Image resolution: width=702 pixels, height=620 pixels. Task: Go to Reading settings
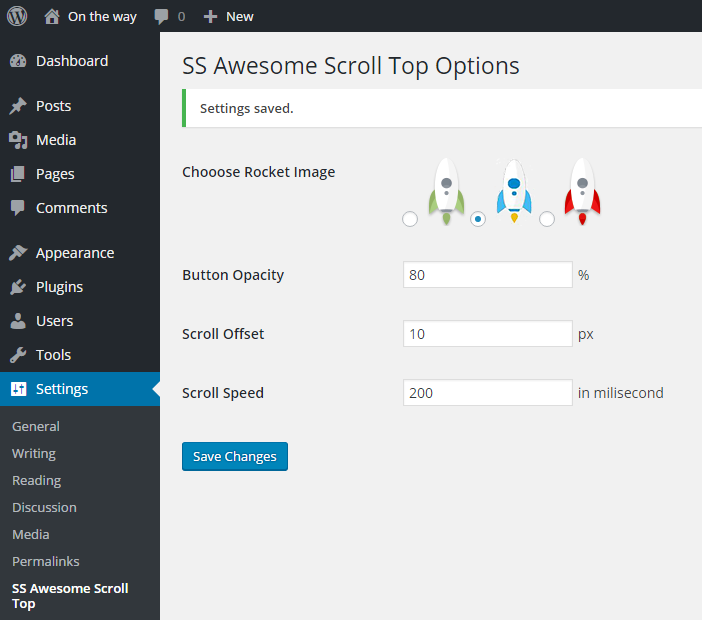(37, 480)
